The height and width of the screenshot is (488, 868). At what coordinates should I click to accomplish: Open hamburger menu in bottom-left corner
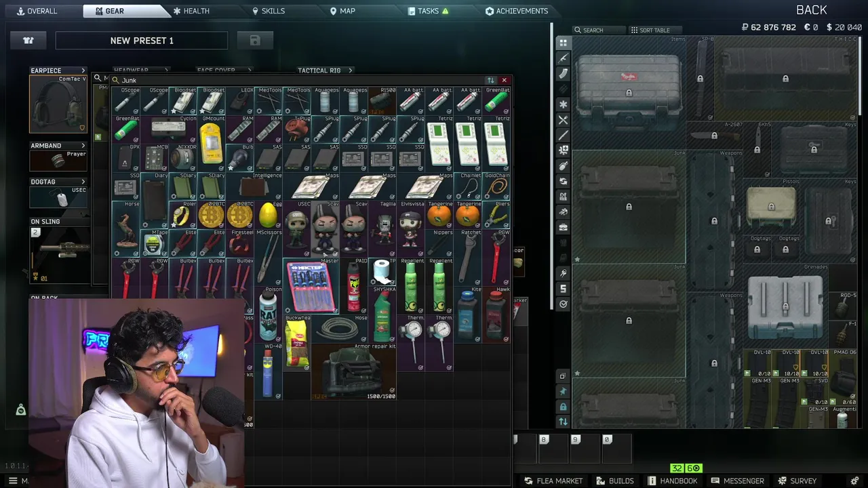click(x=13, y=481)
